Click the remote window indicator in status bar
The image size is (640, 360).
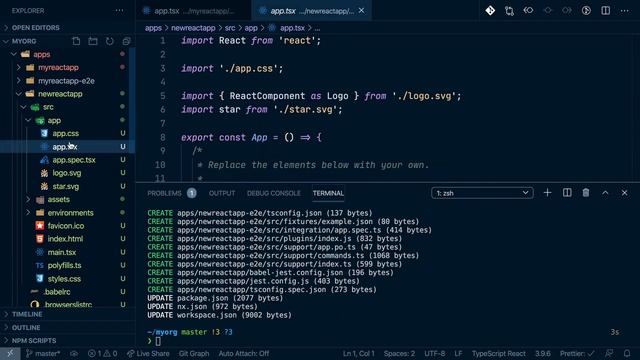tap(10, 353)
